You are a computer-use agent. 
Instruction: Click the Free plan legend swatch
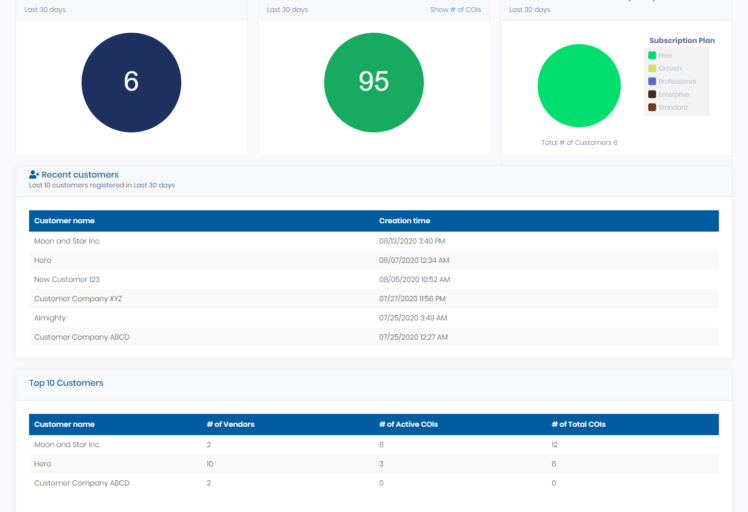652,56
